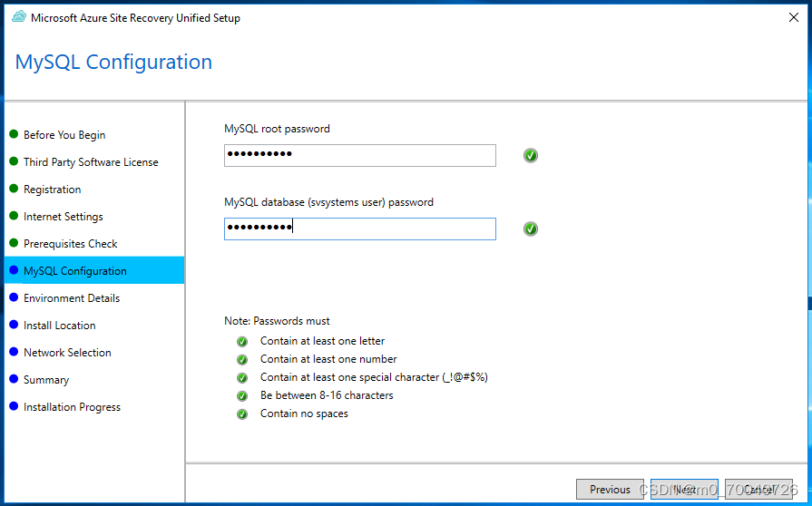812x506 pixels.
Task: Click 'Be between 8-16 characters' text
Action: pyautogui.click(x=327, y=395)
